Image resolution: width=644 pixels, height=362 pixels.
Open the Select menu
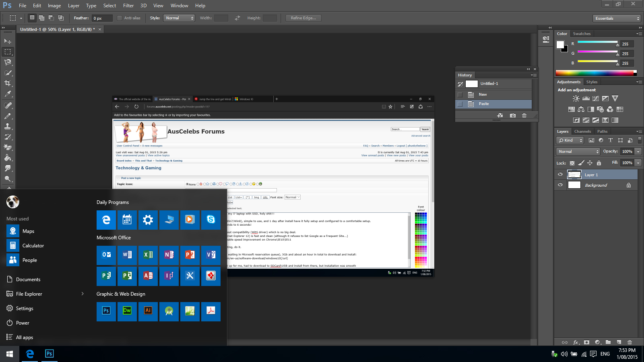(x=109, y=6)
